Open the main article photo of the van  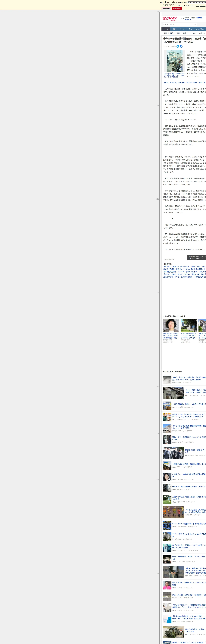pyautogui.click(x=174, y=61)
